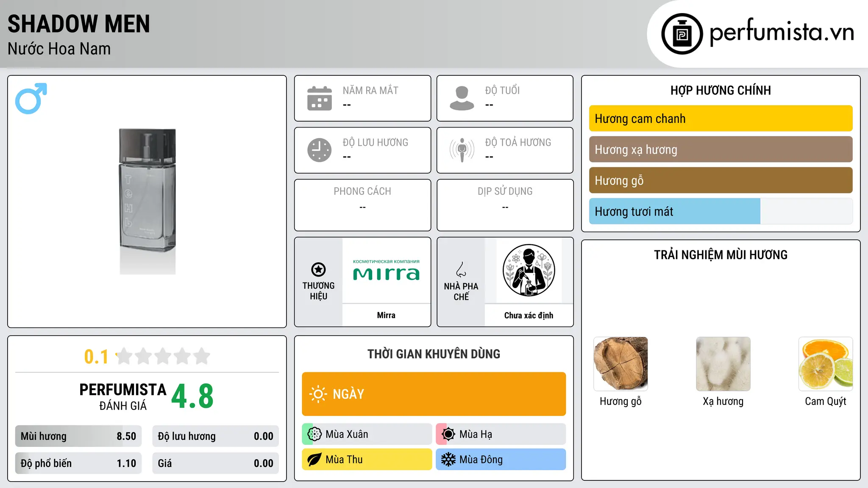The width and height of the screenshot is (868, 488).
Task: Click the Nước Hoa Nam subtitle
Action: point(59,49)
